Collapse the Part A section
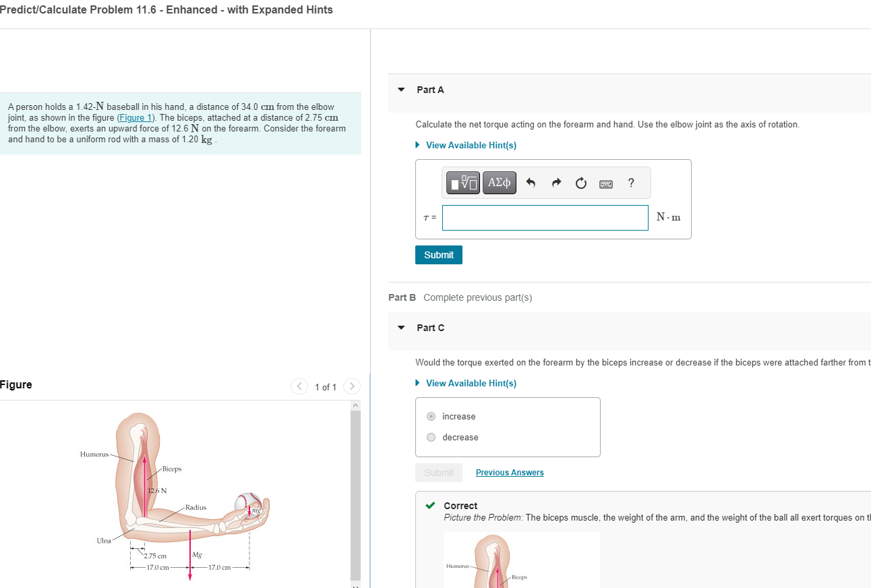This screenshot has width=871, height=588. point(400,89)
